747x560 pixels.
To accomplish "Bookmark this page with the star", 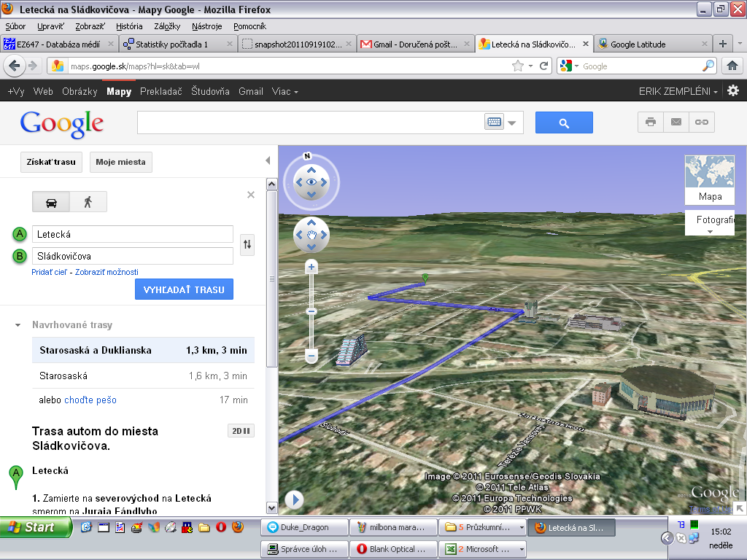I will point(517,66).
